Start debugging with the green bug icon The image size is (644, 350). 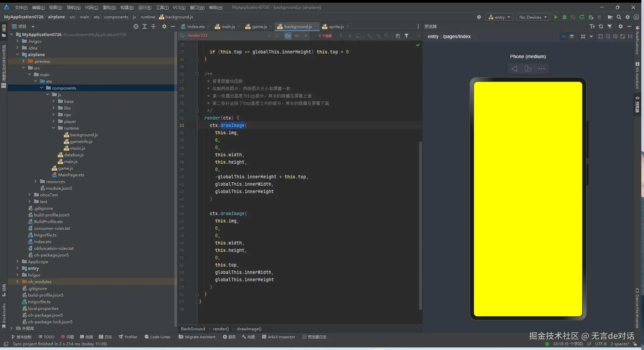565,17
